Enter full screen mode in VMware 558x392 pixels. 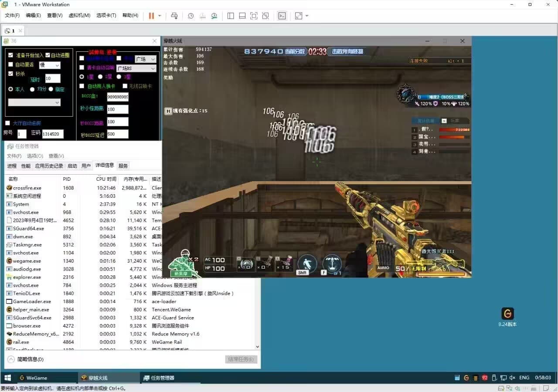[x=254, y=16]
